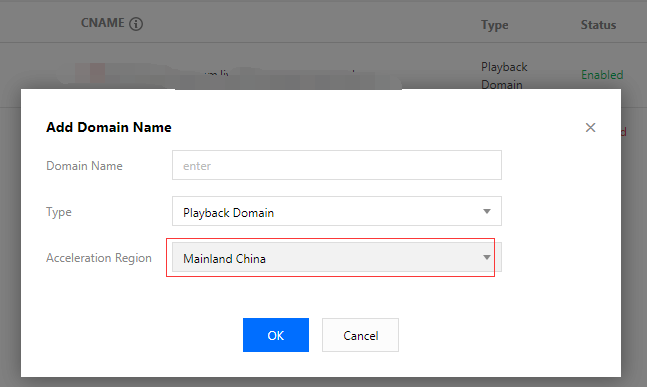Click the Playback Domain table cell
The image size is (647, 387).
pyautogui.click(x=504, y=76)
